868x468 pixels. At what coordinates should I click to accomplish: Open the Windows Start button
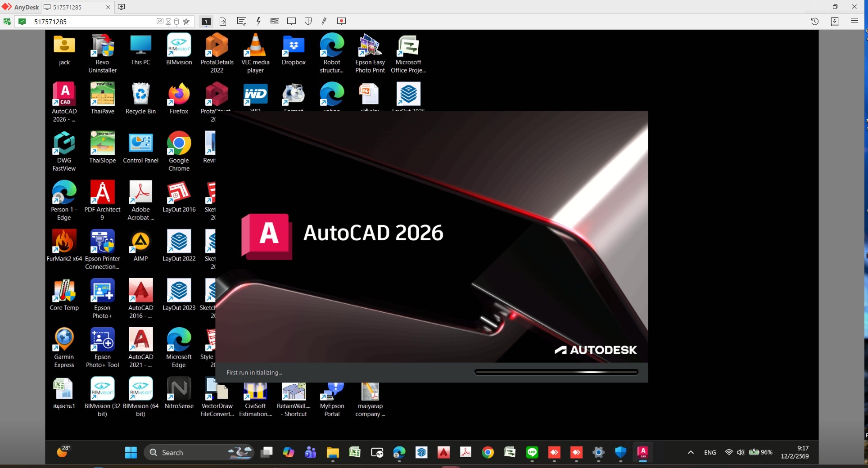(131, 452)
